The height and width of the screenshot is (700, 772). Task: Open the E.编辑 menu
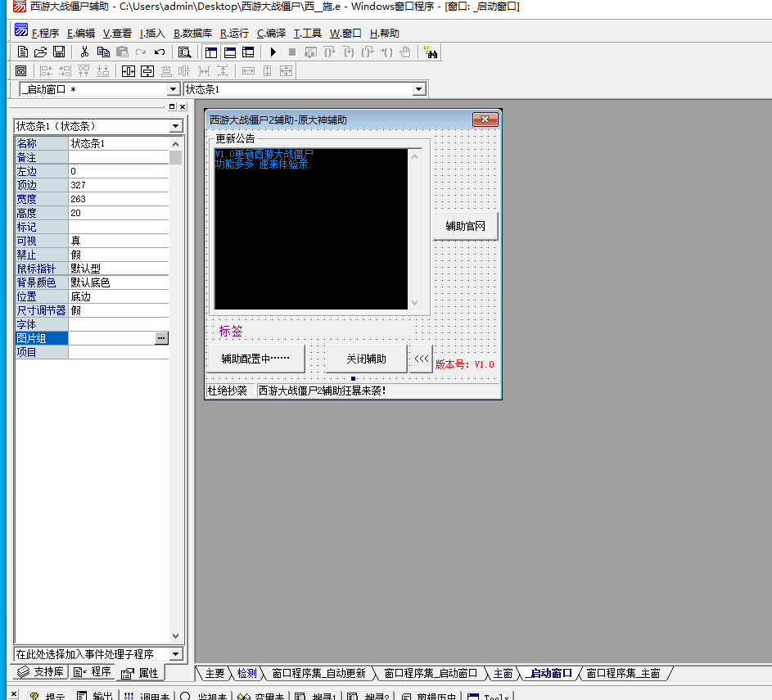(81, 34)
